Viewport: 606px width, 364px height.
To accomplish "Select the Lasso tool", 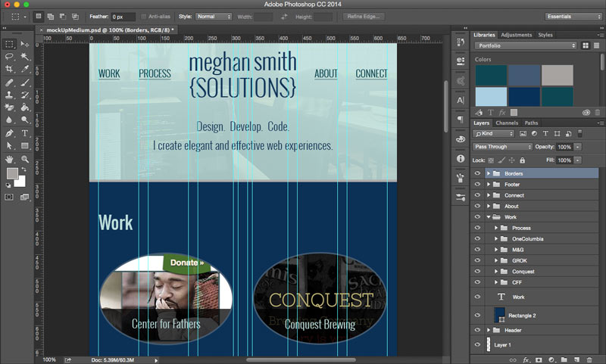I will pyautogui.click(x=9, y=57).
